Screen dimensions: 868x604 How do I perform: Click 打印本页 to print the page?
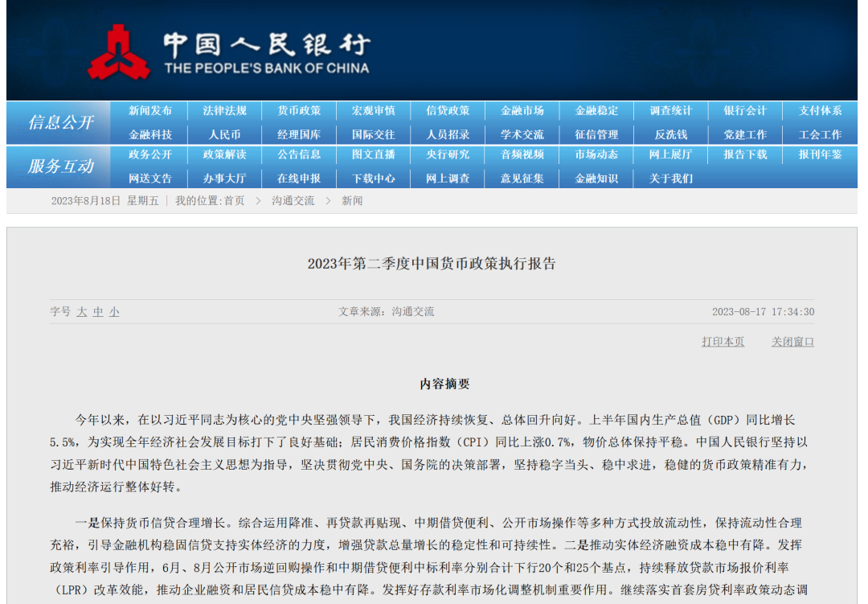pyautogui.click(x=723, y=342)
